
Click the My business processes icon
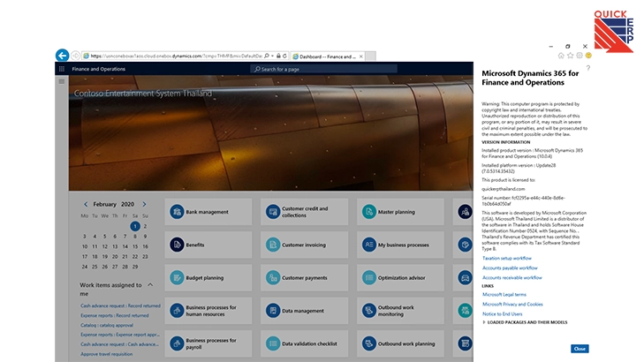point(369,245)
